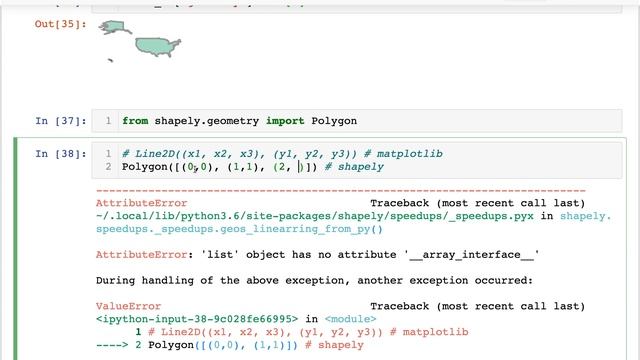This screenshot has width=640, height=360.
Task: Click the "# shapely" comment in cell 38
Action: pyautogui.click(x=354, y=167)
